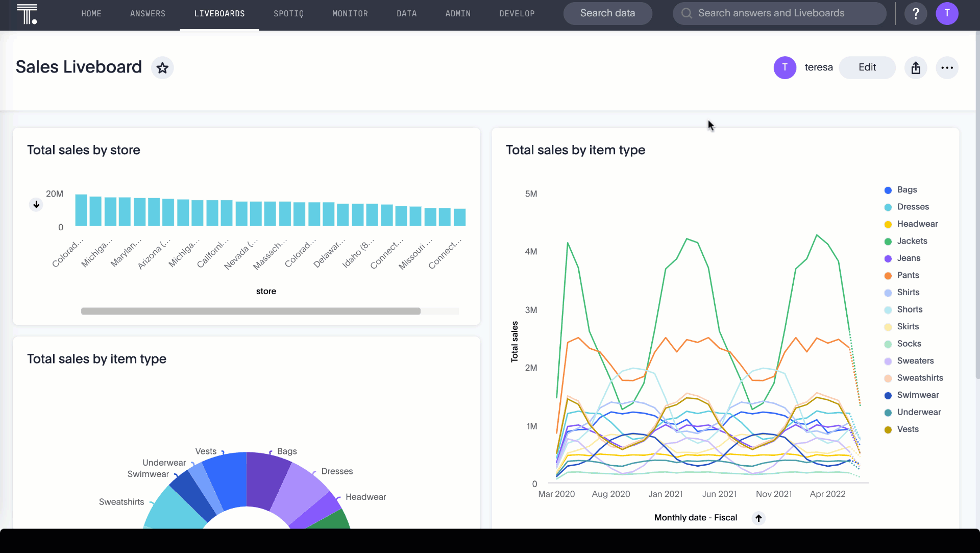The image size is (980, 553).
Task: Click the ascending sort arrow by Monthly date
Action: 758,518
